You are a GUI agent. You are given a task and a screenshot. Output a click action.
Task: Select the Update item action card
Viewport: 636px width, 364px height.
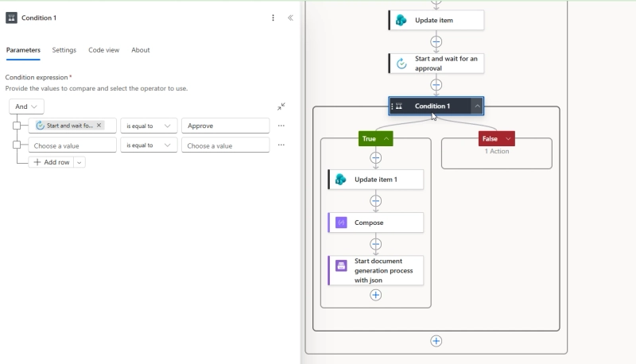pyautogui.click(x=436, y=21)
